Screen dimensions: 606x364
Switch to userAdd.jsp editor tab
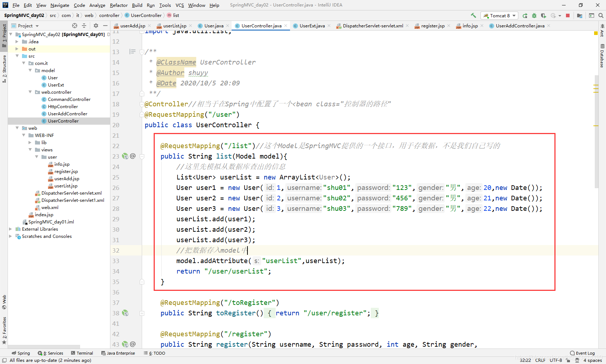[x=132, y=26]
